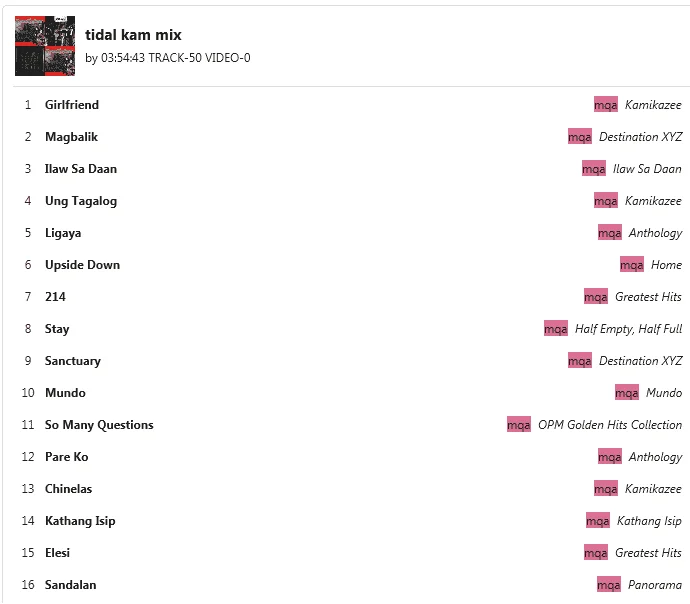
Task: Click the tidal kam mix playlist title
Action: 133,35
